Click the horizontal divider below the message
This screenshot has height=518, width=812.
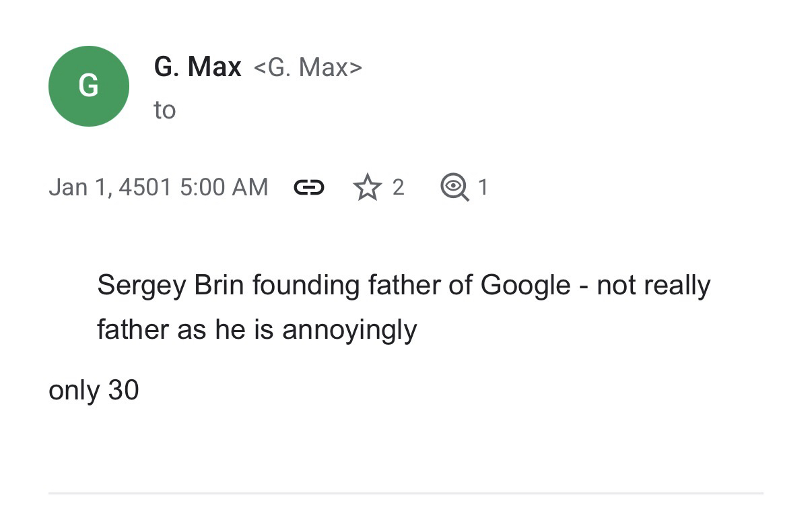(405, 493)
